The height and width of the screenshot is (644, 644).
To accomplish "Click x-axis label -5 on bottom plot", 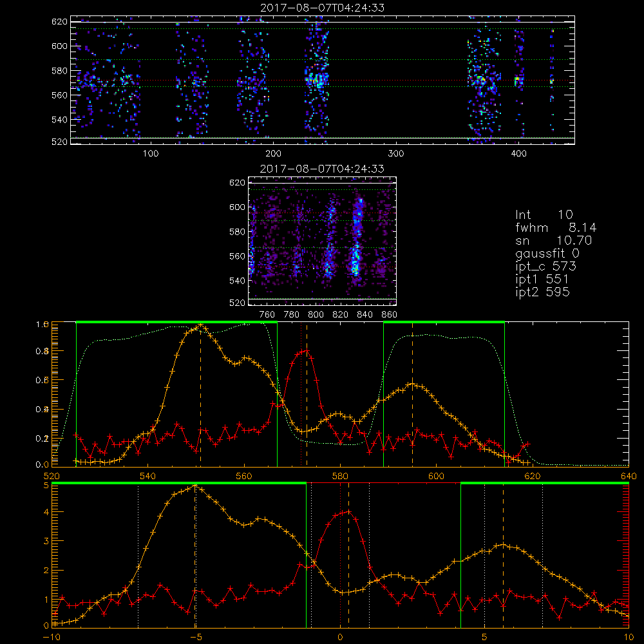I will (x=196, y=638).
